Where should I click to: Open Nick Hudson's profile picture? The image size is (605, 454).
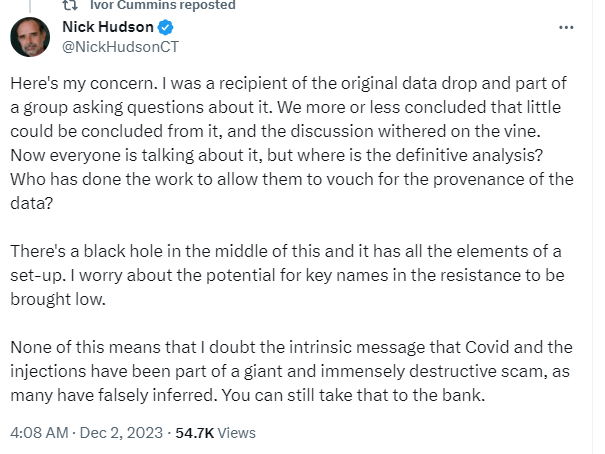pyautogui.click(x=31, y=37)
